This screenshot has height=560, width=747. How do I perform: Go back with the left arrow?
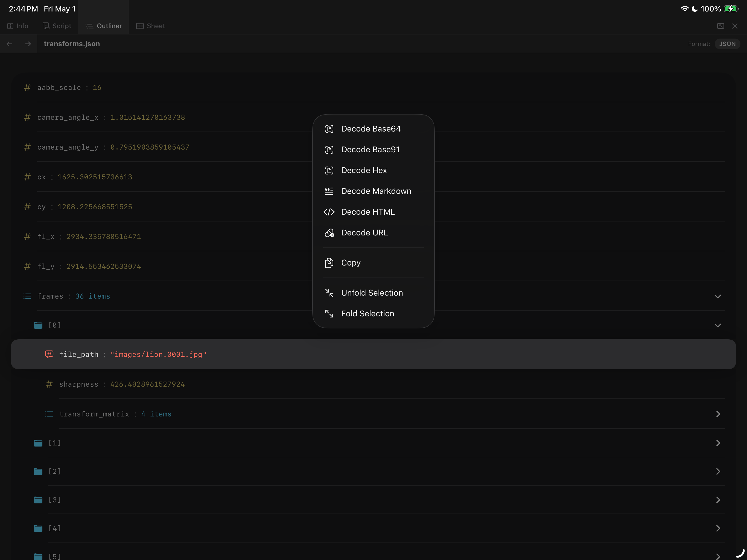[10, 44]
